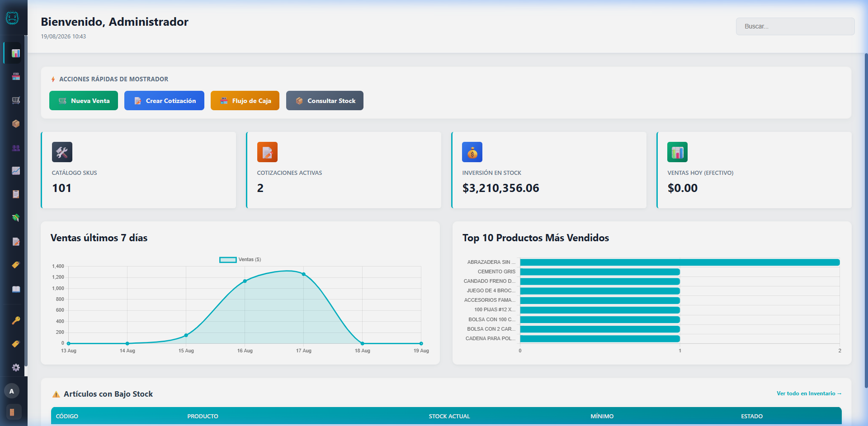This screenshot has width=868, height=426.
Task: Open Flujo de Caja
Action: click(x=245, y=101)
